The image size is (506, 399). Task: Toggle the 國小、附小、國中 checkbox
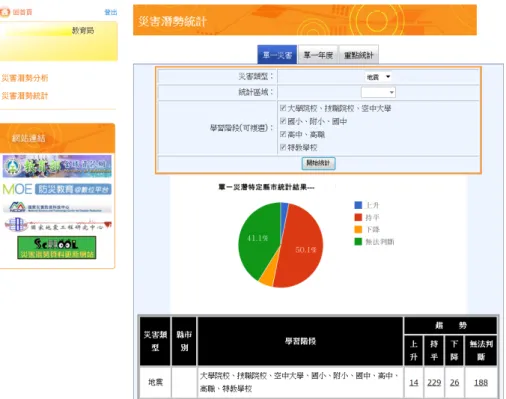(x=283, y=121)
